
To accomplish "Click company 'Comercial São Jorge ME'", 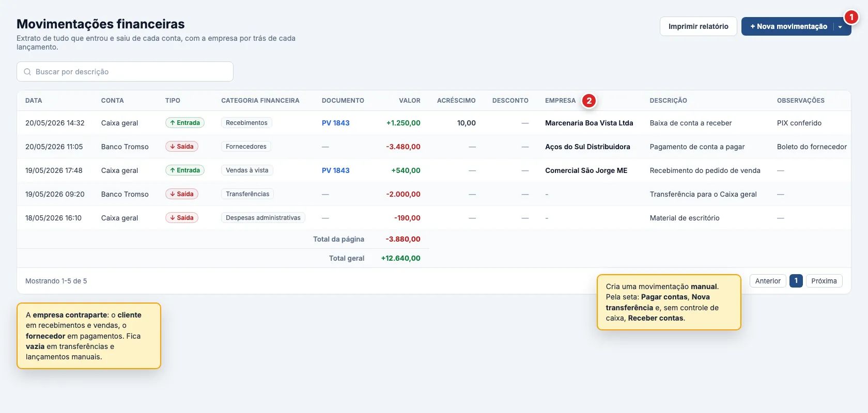I will point(586,170).
